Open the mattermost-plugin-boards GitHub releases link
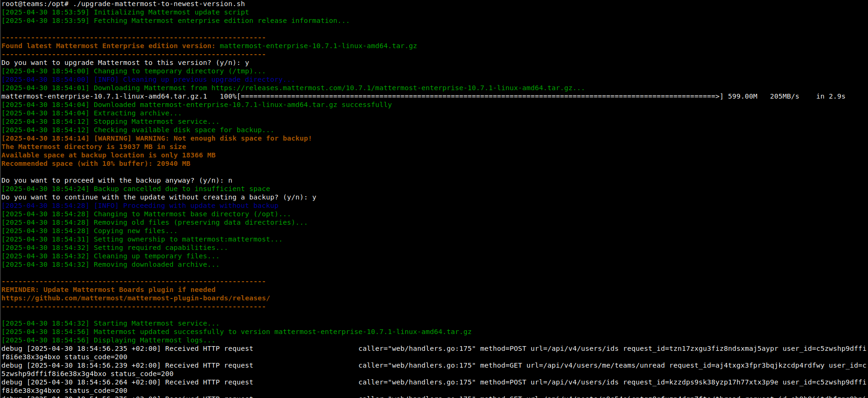The height and width of the screenshot is (398, 868). click(135, 298)
